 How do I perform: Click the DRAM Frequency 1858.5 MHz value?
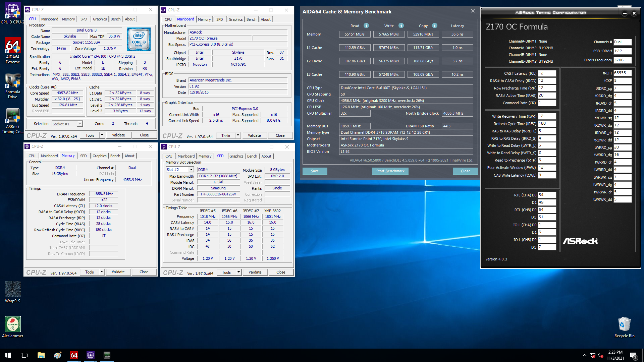pyautogui.click(x=103, y=194)
